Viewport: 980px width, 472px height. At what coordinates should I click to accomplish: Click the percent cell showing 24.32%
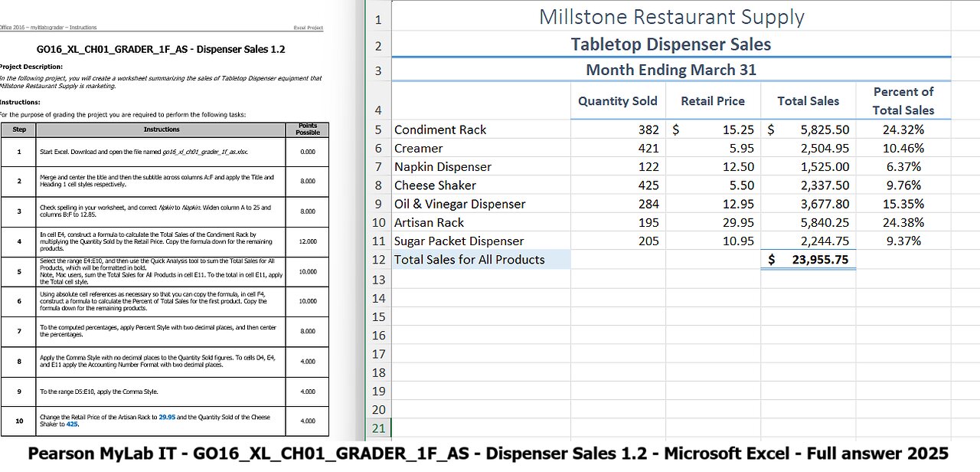[x=903, y=129]
